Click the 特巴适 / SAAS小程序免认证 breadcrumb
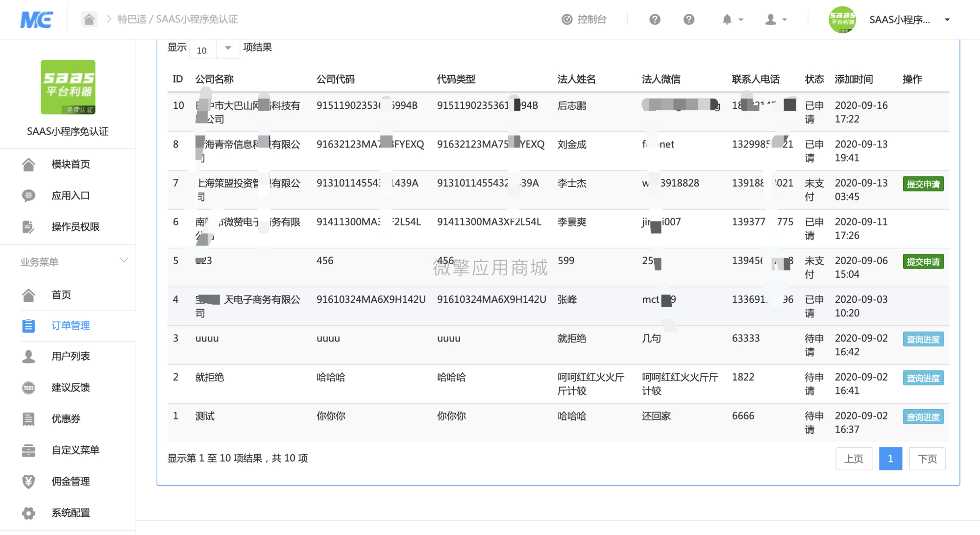980x535 pixels. point(177,19)
